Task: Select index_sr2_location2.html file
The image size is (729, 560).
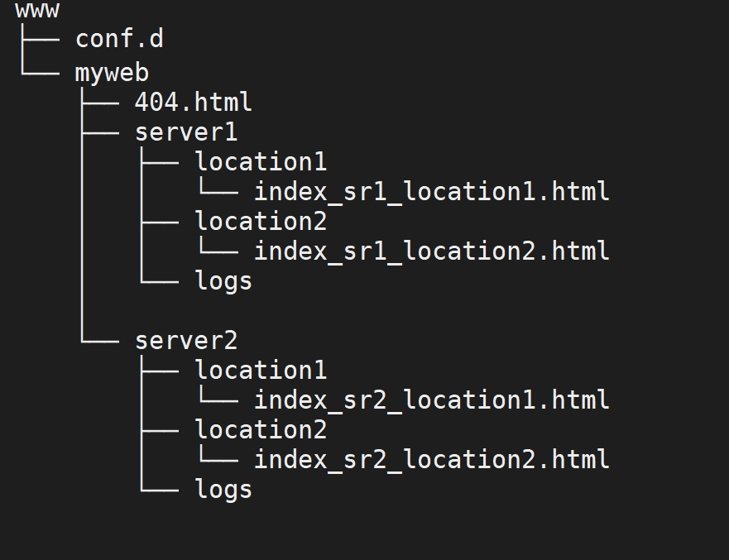Action: coord(431,460)
